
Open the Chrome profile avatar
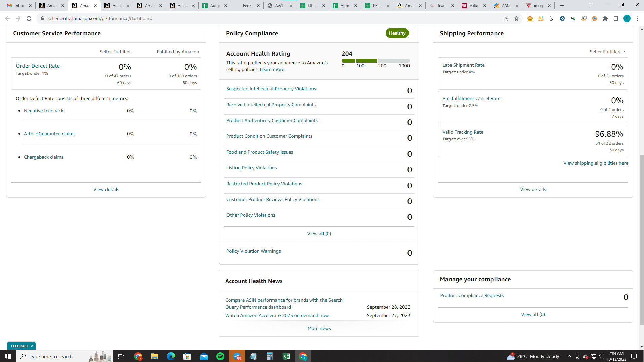[627, 18]
